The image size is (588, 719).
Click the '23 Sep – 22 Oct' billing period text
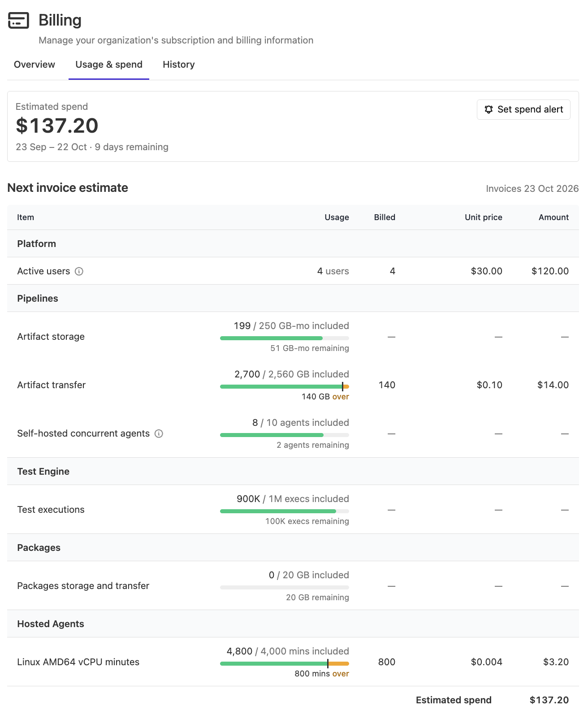pos(51,147)
